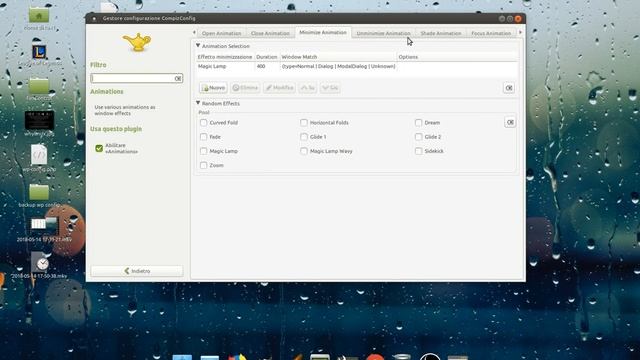
Task: Click the Modifica button
Action: point(279,88)
